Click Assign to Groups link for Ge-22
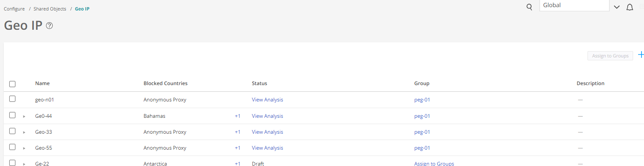The image size is (644, 166). click(x=434, y=163)
